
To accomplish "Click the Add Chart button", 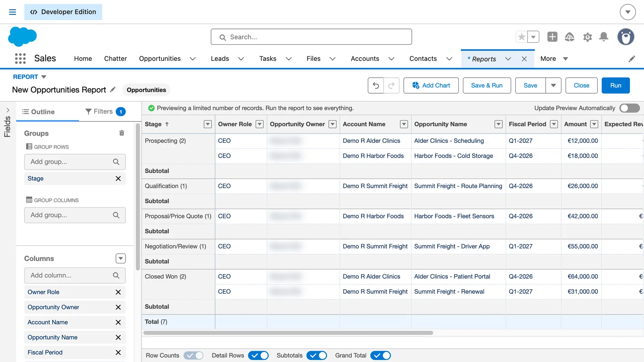I will 431,86.
